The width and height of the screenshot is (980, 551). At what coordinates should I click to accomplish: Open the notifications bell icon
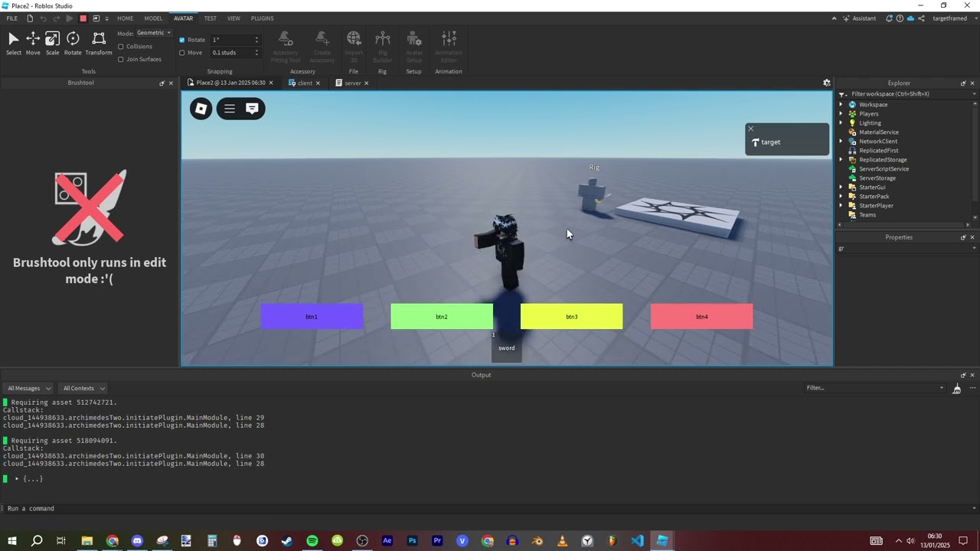[889, 18]
